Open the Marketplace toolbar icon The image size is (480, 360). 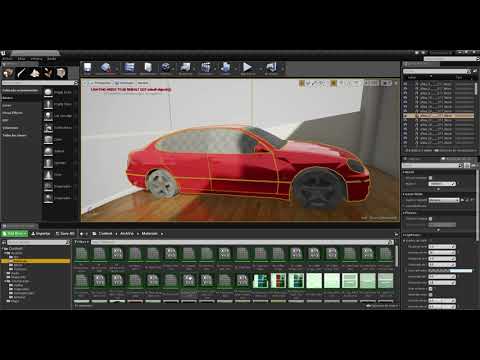tap(148, 68)
